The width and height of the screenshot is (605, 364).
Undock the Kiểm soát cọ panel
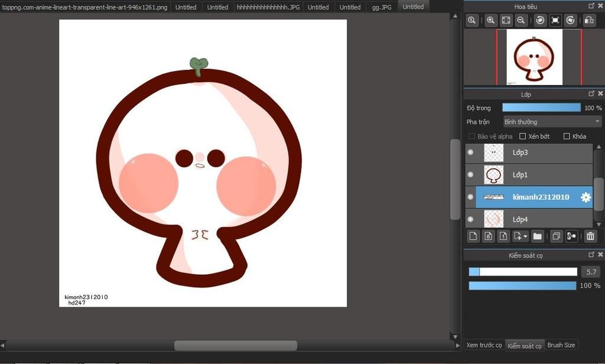point(591,255)
